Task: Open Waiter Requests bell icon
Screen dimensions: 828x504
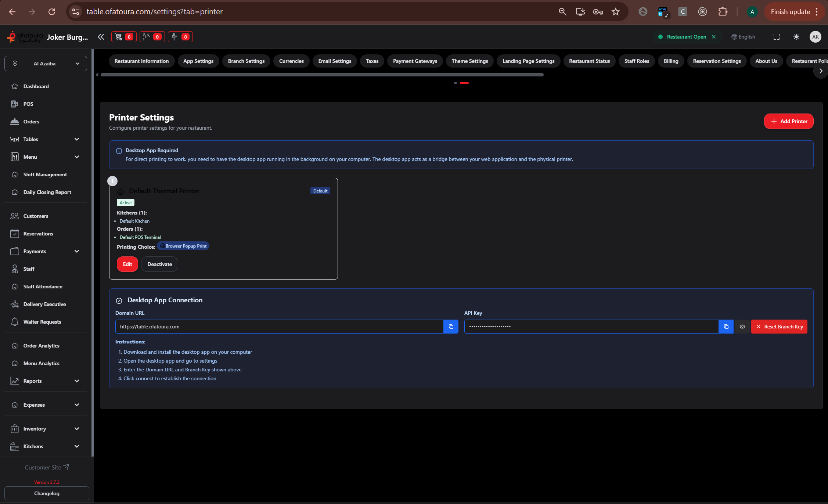Action: (15, 322)
